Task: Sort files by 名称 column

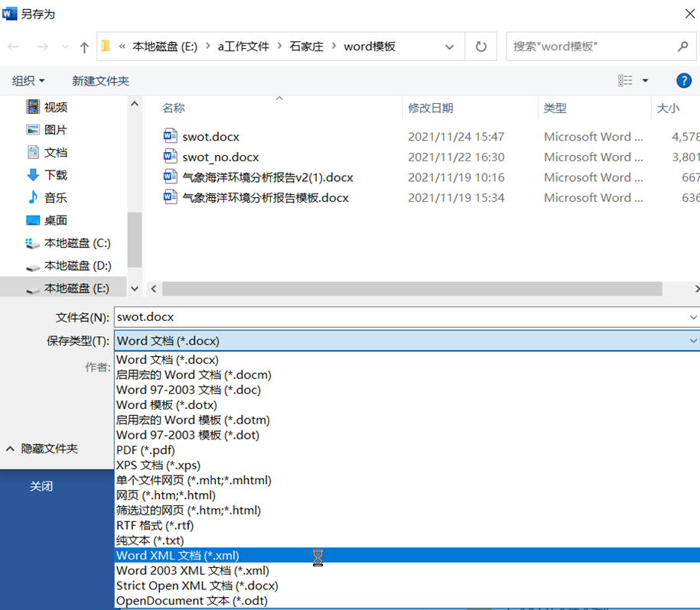Action: 173,108
